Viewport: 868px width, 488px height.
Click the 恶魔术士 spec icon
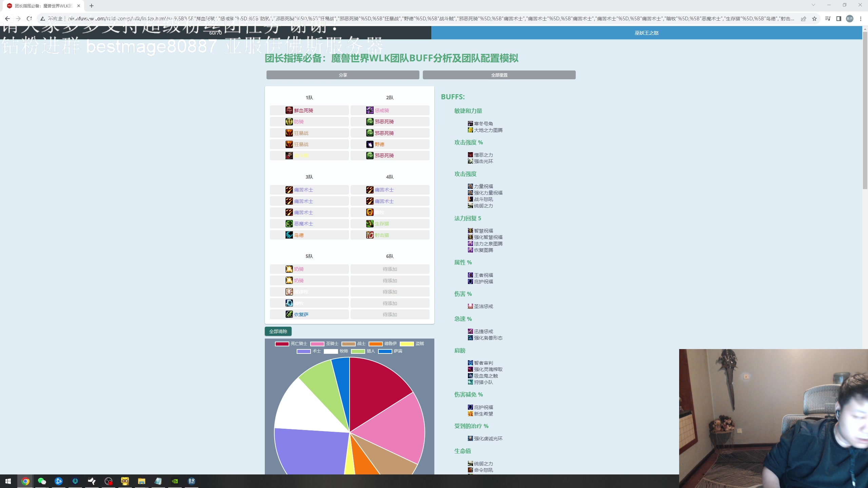289,224
